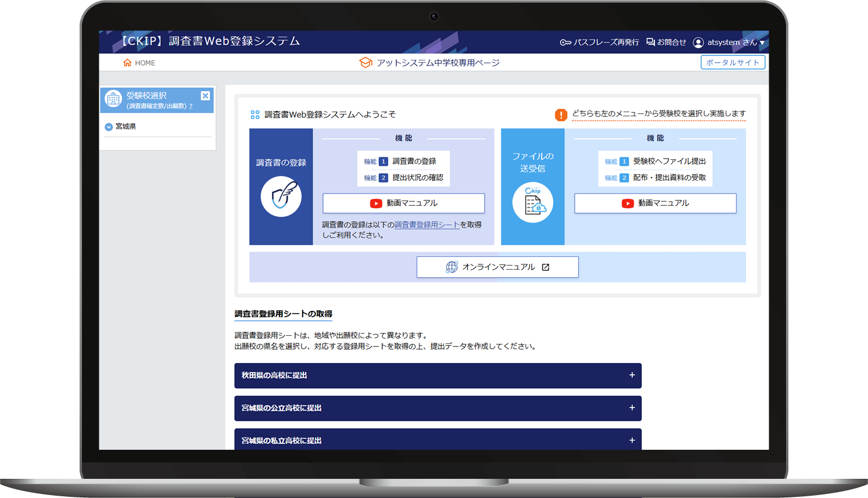The height and width of the screenshot is (498, 868).
Task: Click the question mark help link in 受験校選択
Action: coord(191,106)
